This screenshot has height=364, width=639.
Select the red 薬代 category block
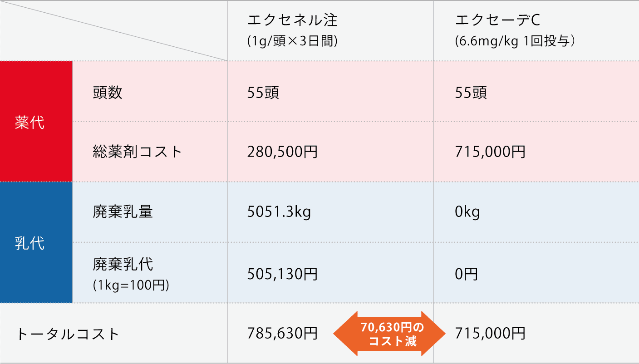[x=36, y=121]
